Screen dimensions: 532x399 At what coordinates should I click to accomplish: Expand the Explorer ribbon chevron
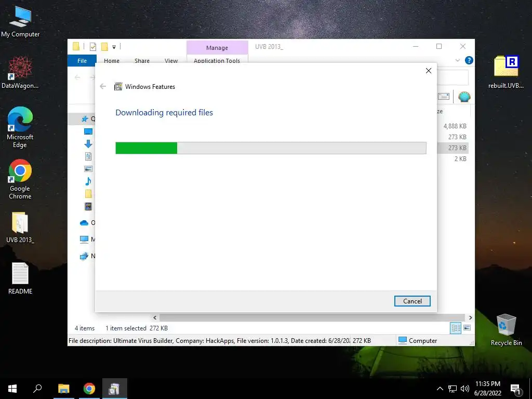point(458,60)
